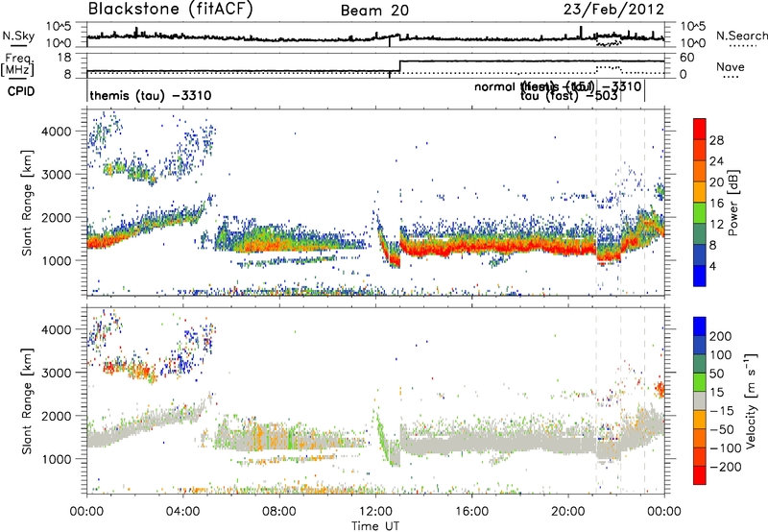768x532 pixels.
Task: Click the "18" frequency axis tick
Action: tap(64, 58)
